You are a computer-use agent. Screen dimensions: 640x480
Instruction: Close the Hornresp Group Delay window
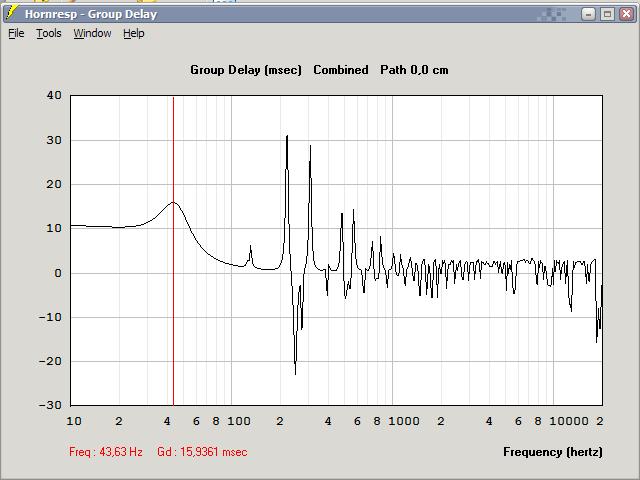coord(626,14)
